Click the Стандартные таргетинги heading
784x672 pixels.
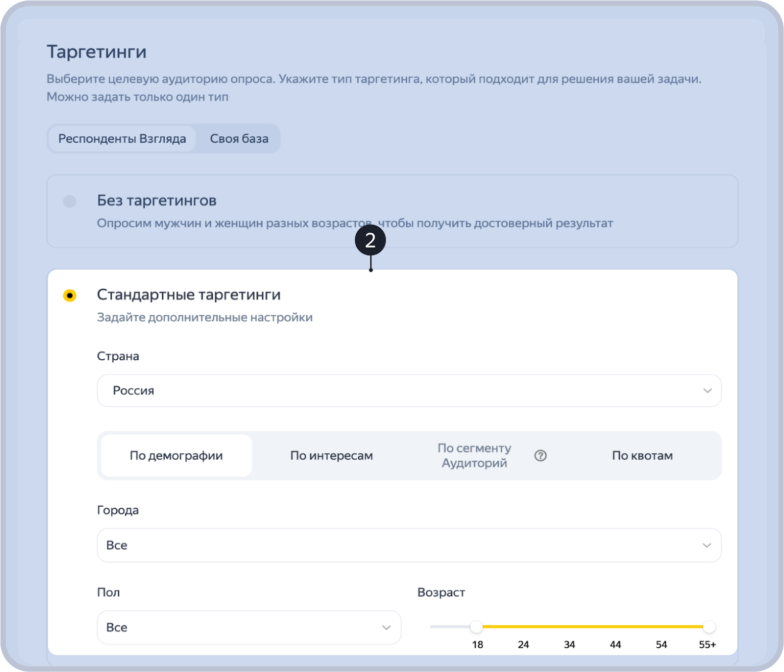click(189, 295)
